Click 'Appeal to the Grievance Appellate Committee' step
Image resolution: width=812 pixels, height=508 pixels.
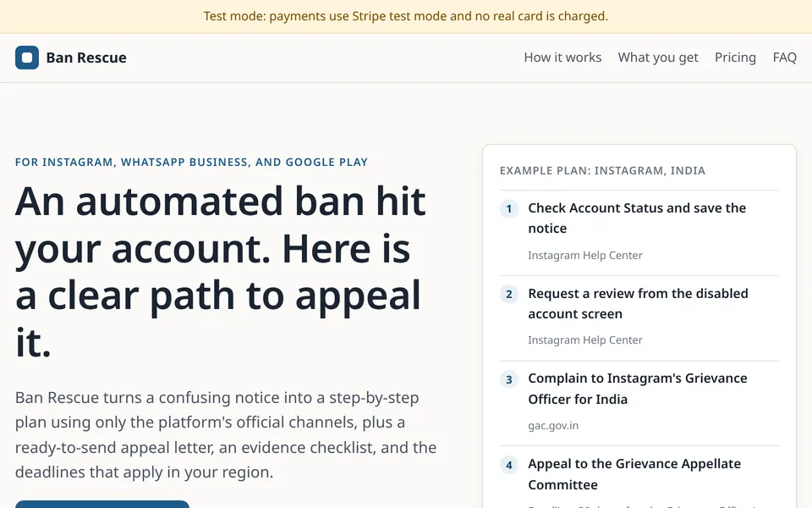pyautogui.click(x=634, y=474)
